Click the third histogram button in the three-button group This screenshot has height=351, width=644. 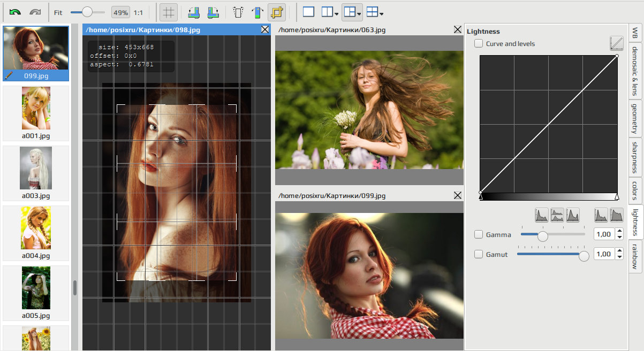[573, 216]
